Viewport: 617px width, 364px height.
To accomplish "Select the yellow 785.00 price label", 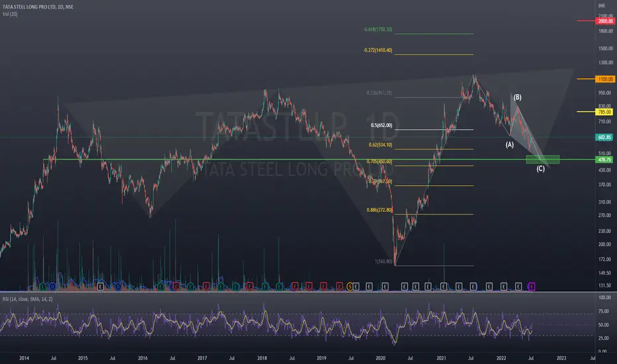I will tap(605, 112).
